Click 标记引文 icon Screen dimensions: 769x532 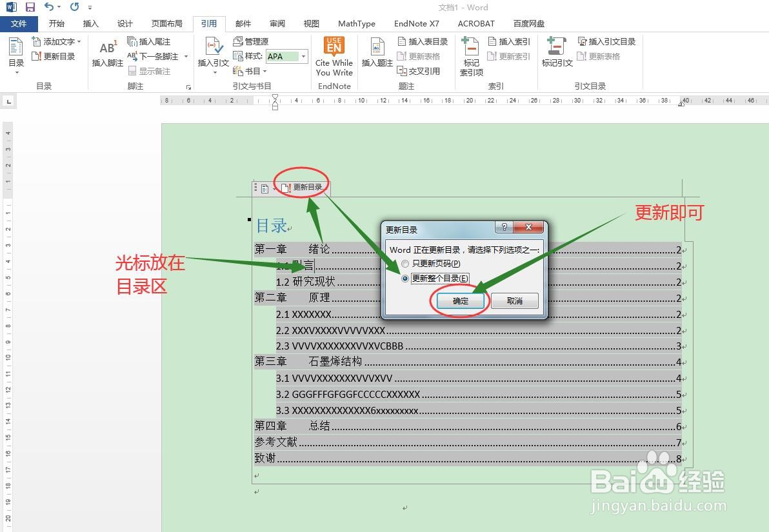pos(557,52)
